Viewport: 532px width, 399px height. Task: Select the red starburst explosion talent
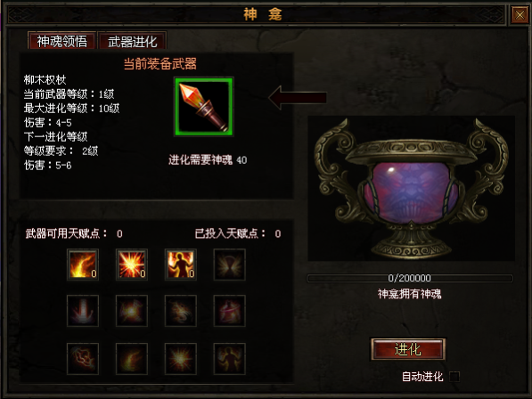click(132, 265)
